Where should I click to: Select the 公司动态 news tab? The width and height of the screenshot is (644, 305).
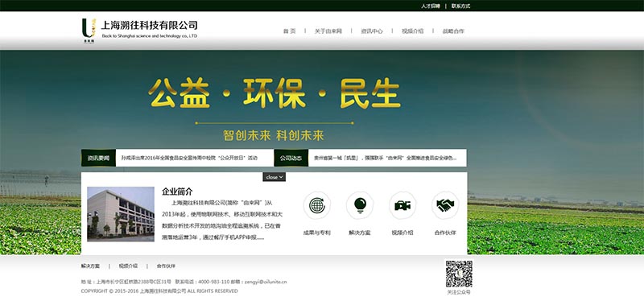[x=291, y=158]
